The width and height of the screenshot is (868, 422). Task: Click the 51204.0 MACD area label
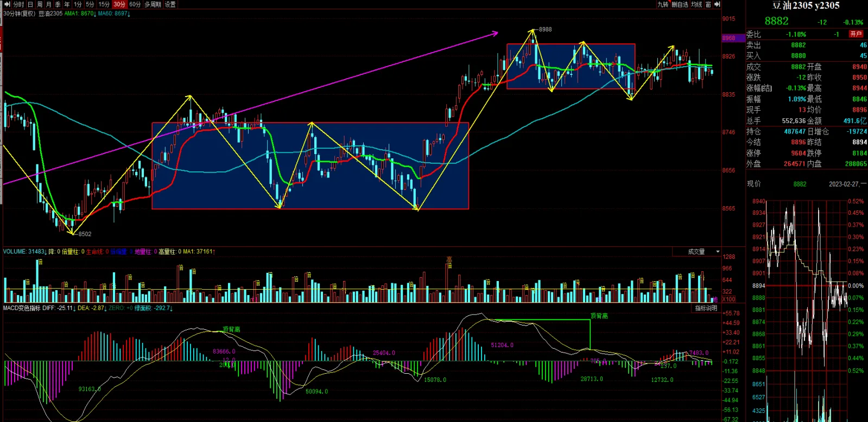502,345
